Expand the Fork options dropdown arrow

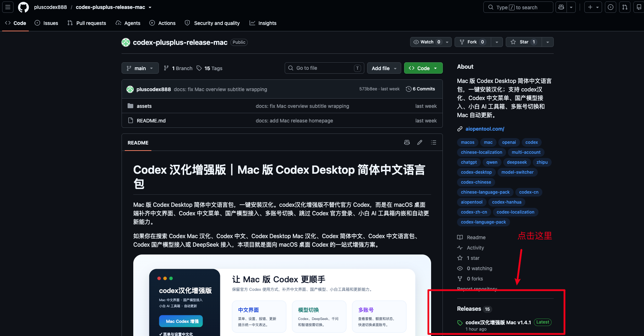(x=497, y=42)
